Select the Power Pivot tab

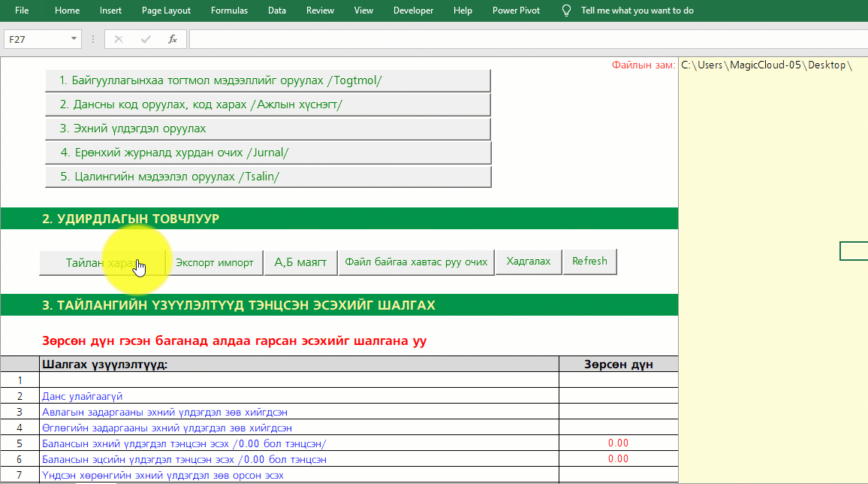(516, 11)
